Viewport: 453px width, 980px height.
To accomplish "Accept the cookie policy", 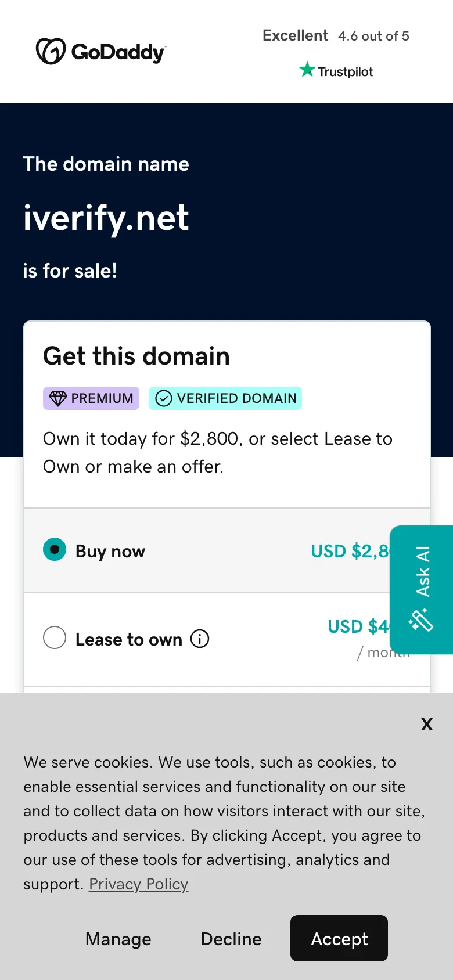I will pos(339,939).
